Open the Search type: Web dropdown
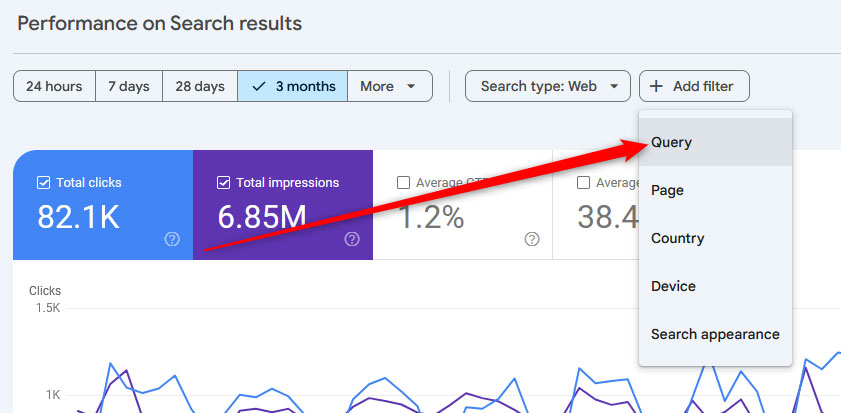This screenshot has width=841, height=413. (548, 86)
